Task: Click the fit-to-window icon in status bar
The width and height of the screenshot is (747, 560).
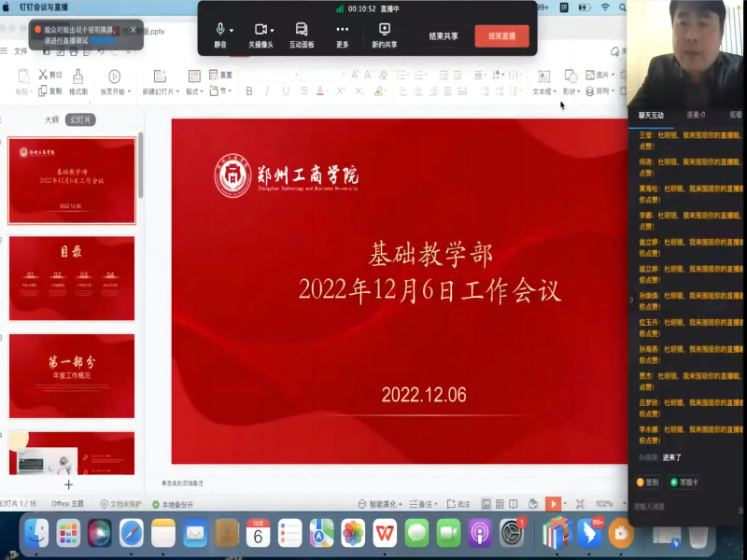Action: (580, 504)
